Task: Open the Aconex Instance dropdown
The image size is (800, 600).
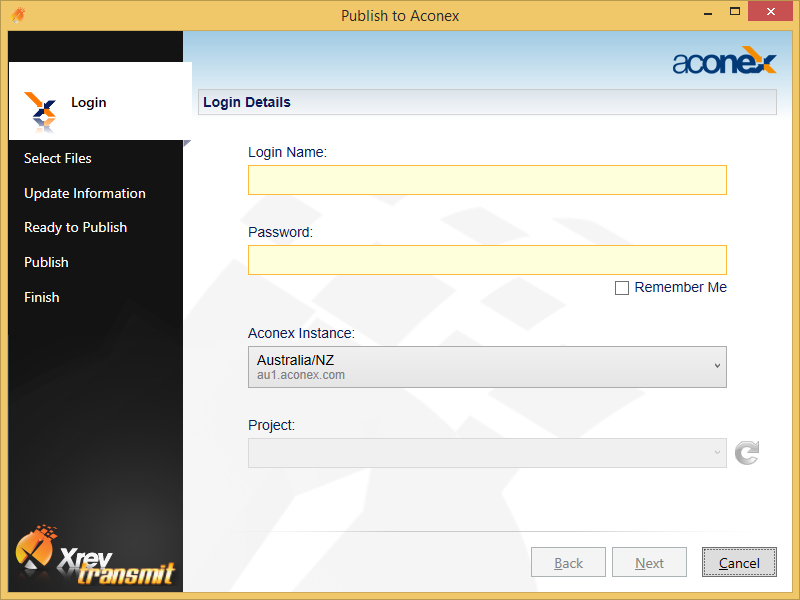Action: click(487, 367)
